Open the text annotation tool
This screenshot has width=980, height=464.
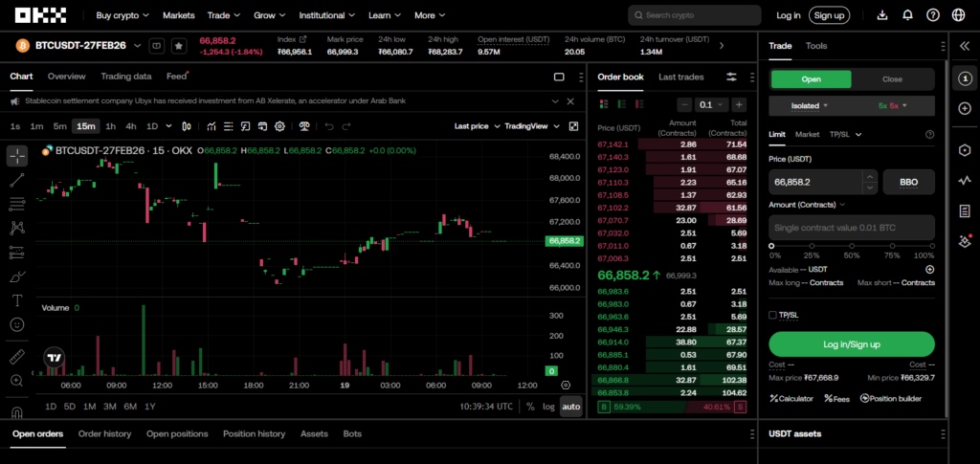(x=17, y=300)
